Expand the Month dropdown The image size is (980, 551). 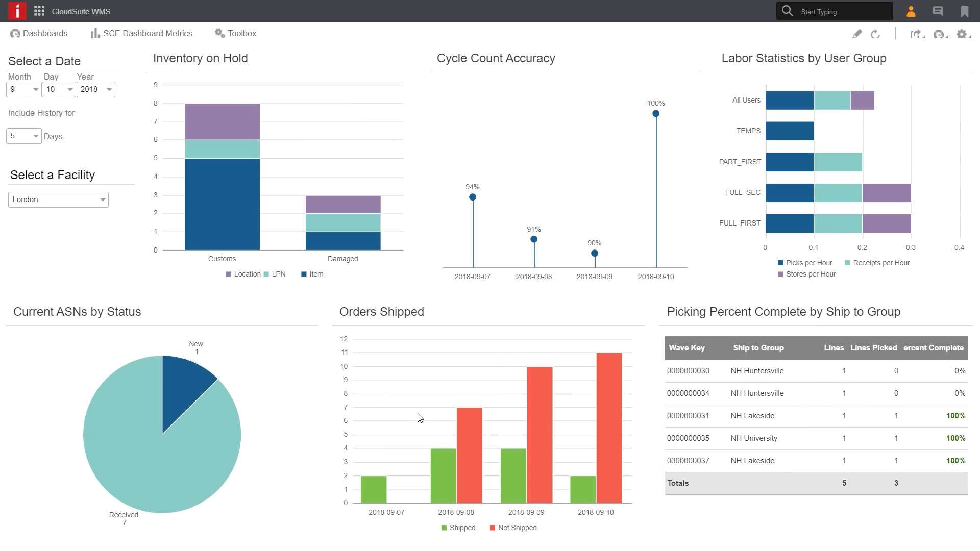(23, 89)
